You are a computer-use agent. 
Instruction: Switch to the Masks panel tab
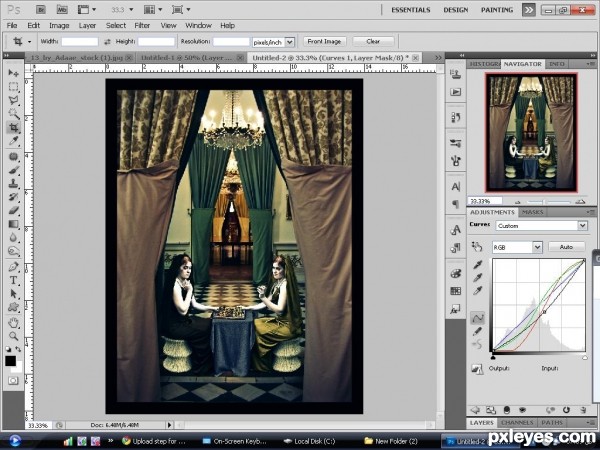point(532,212)
